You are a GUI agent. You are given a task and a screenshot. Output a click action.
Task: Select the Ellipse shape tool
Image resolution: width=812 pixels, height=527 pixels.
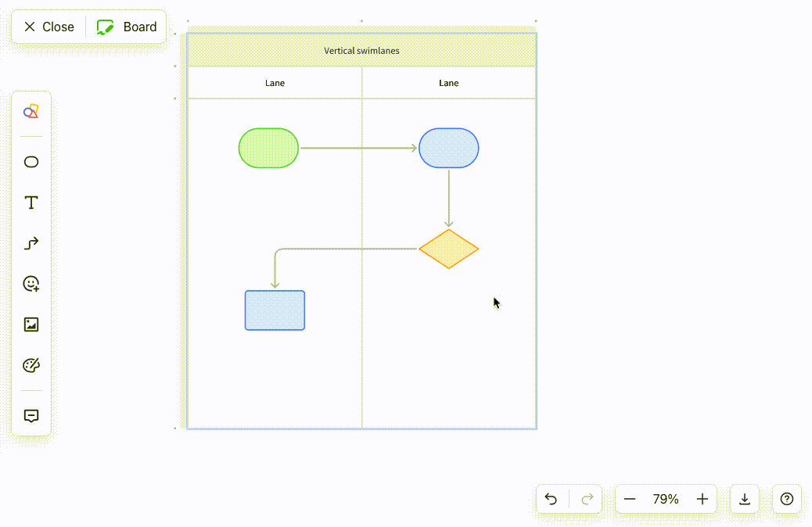click(x=31, y=162)
